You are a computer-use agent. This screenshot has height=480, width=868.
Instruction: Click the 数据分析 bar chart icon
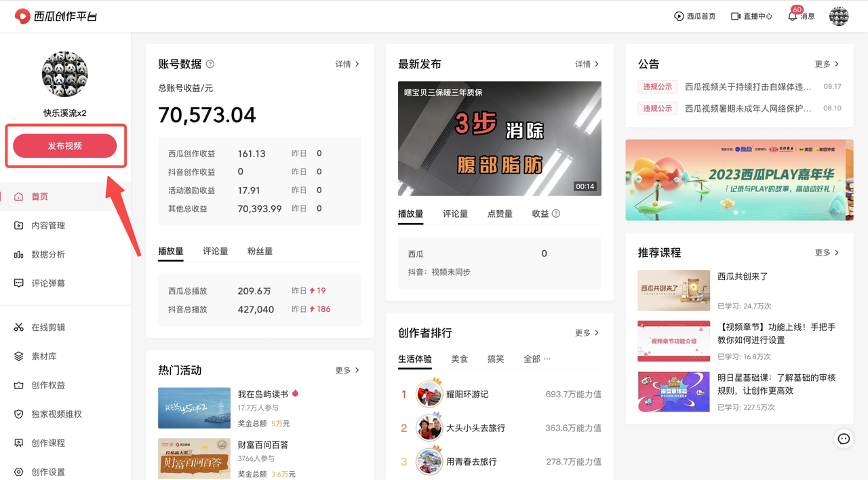pos(19,254)
